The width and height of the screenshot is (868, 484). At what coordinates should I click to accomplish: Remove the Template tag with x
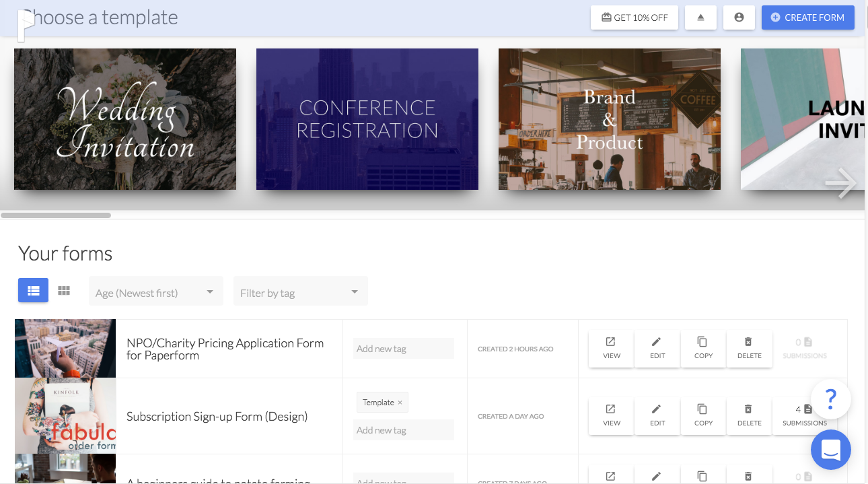[x=400, y=403]
